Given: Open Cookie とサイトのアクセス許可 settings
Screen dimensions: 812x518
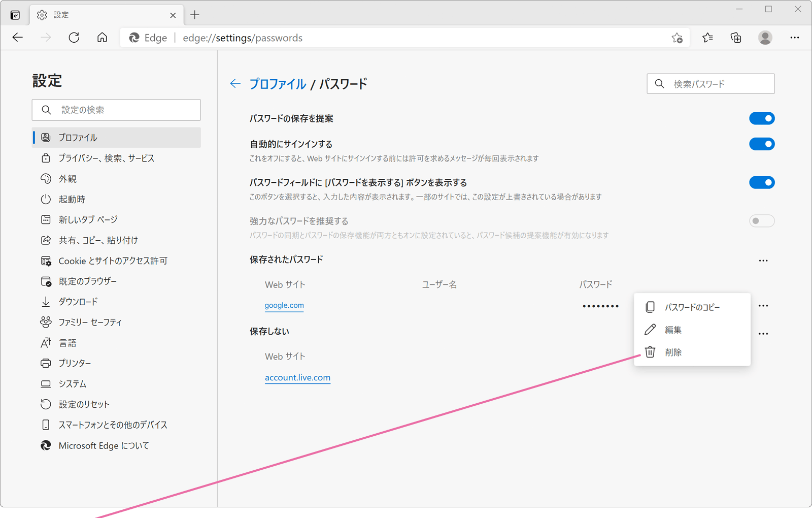Looking at the screenshot, I should pos(116,261).
